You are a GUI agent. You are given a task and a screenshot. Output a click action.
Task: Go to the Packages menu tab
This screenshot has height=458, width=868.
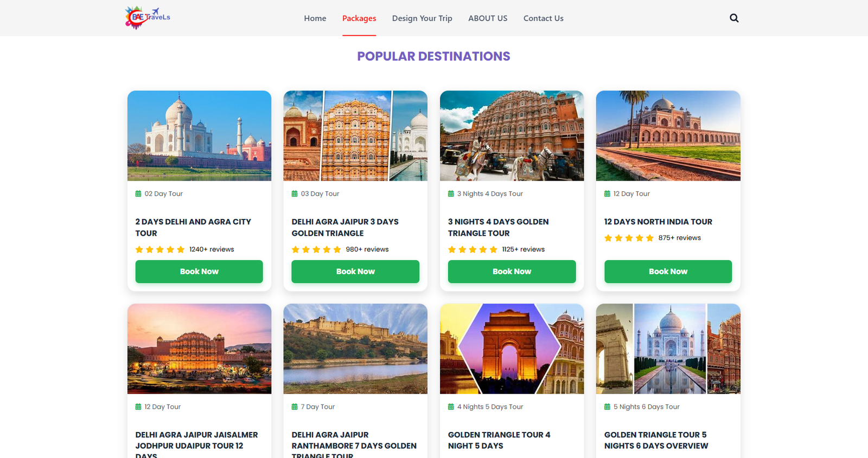359,18
